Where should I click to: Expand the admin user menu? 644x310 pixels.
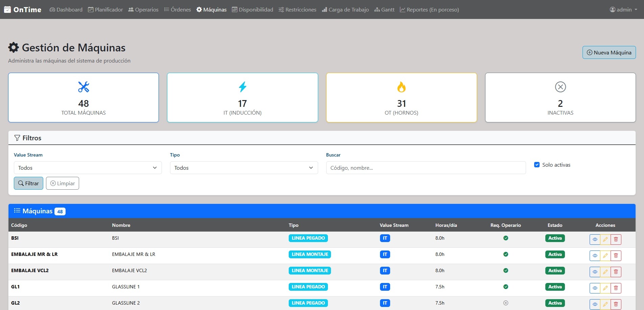click(x=623, y=9)
